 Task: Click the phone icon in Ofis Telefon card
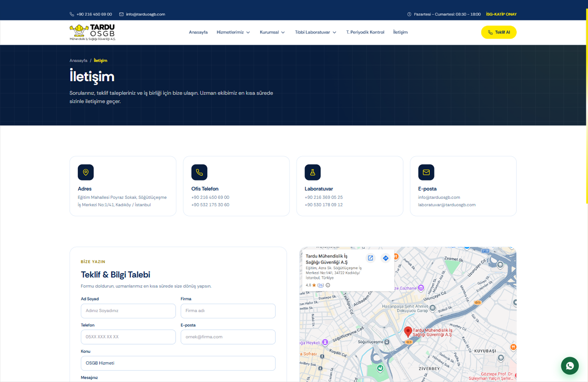[x=199, y=172]
